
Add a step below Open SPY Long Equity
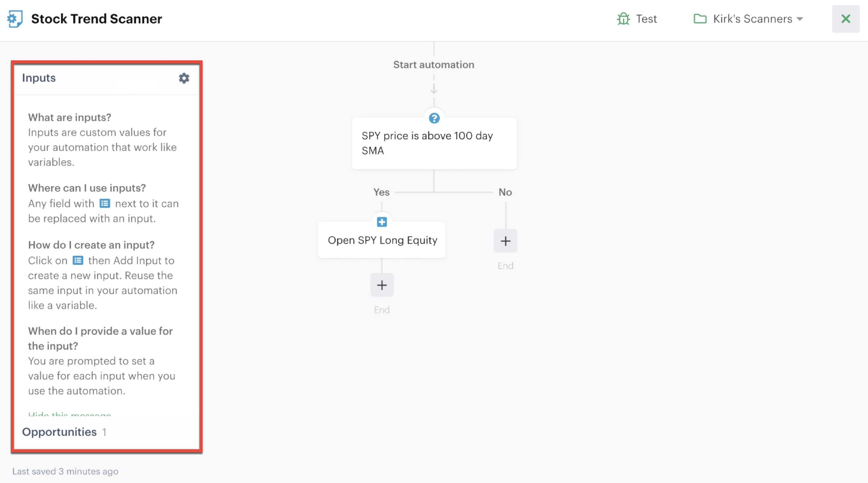tap(382, 285)
